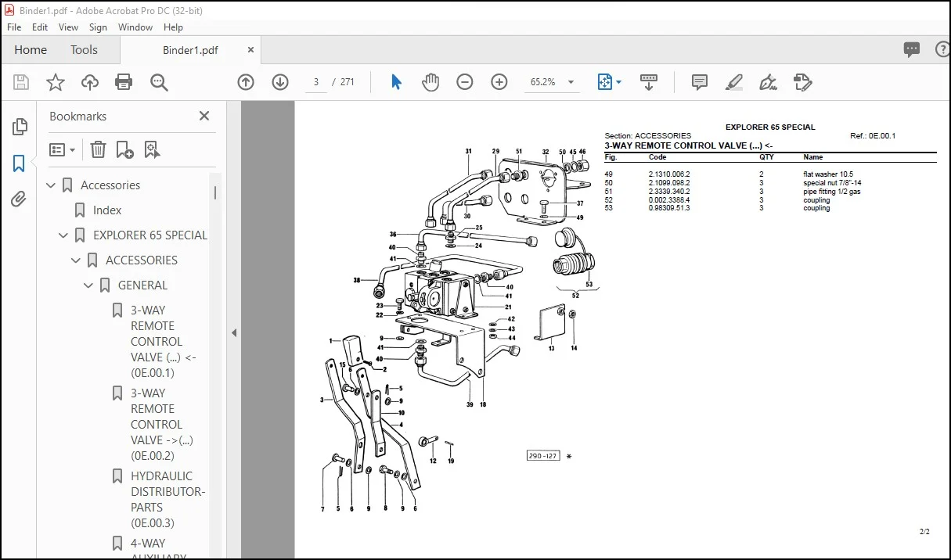Save the file with the floppy disk icon
The height and width of the screenshot is (560, 951).
(21, 82)
